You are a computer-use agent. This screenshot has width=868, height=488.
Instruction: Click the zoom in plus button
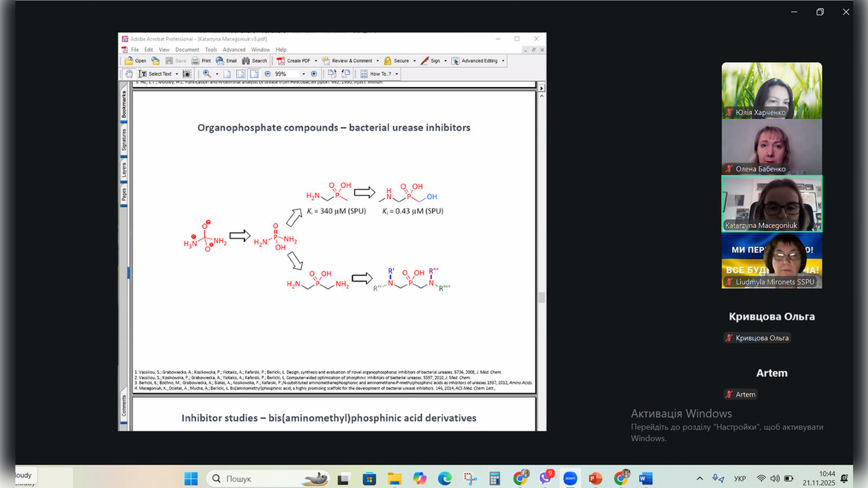coord(314,74)
